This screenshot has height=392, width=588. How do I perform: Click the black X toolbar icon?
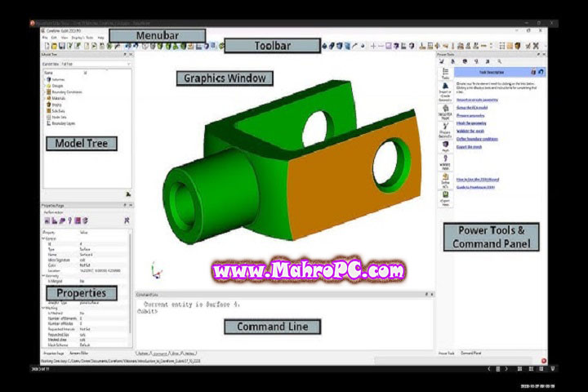point(537,46)
